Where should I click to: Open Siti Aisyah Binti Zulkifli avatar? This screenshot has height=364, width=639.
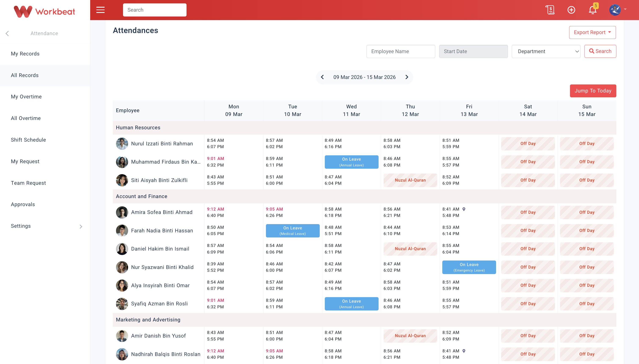coord(122,180)
